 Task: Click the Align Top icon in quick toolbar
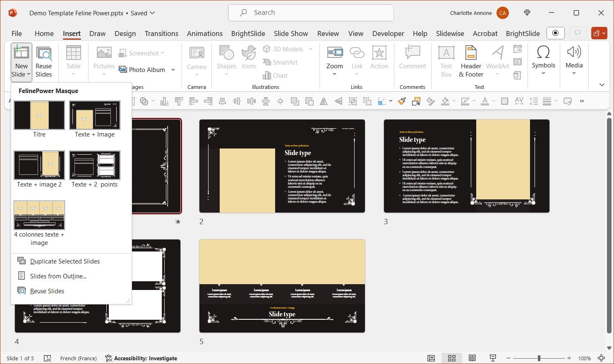click(179, 101)
